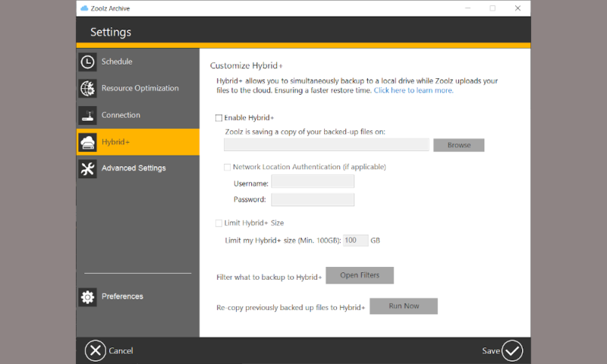
Task: Click the Advanced Settings tools icon
Action: [87, 168]
